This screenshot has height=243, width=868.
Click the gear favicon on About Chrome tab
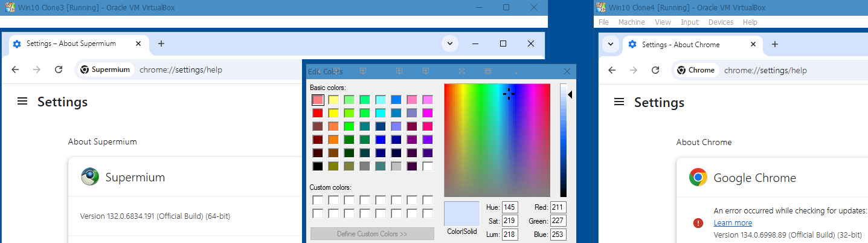click(x=632, y=44)
